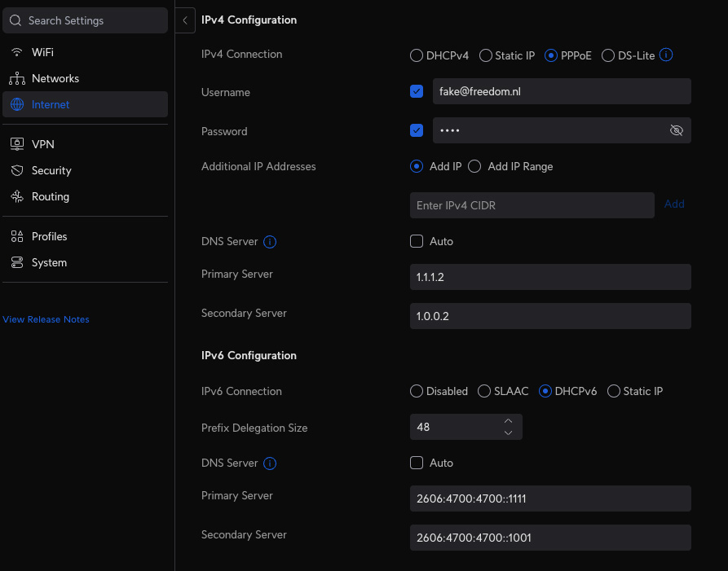Click the Routing icon in sidebar
Viewport: 728px width, 571px height.
[17, 197]
